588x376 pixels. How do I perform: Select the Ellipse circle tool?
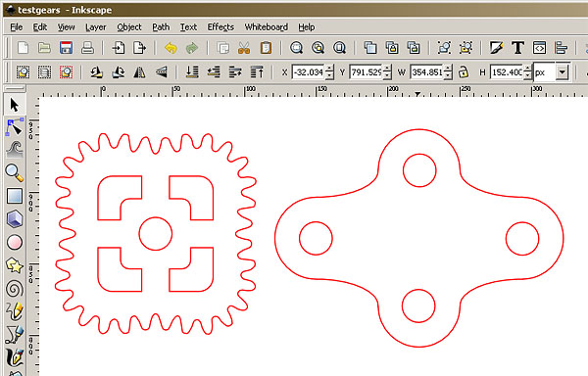coord(15,242)
